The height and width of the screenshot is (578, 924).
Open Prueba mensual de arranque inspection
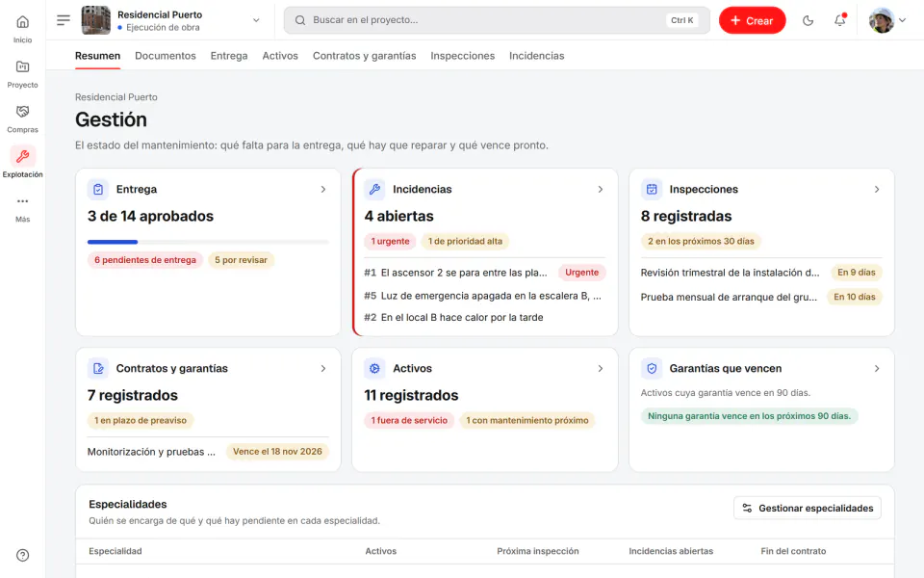pos(729,298)
